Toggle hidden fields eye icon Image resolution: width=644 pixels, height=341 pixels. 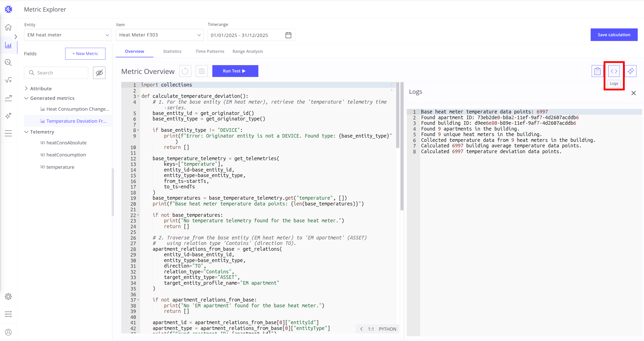[x=99, y=73]
